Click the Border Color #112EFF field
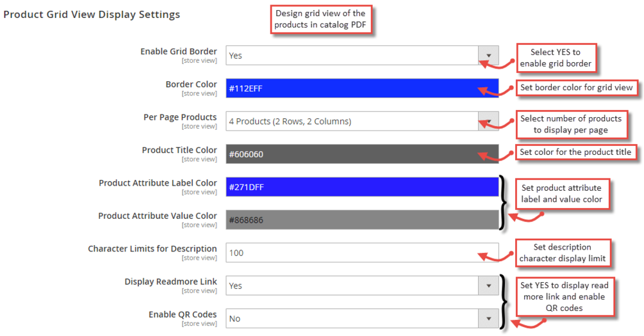 [361, 88]
